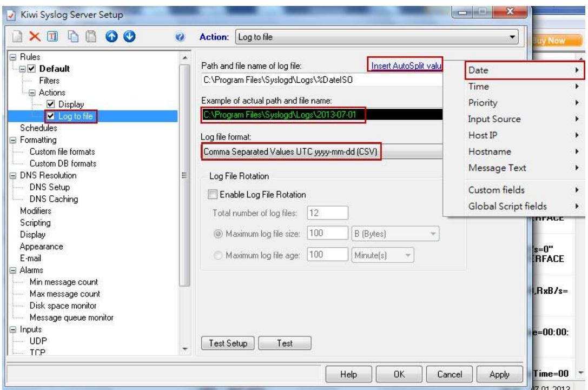Select Filters in the tree

coord(49,81)
